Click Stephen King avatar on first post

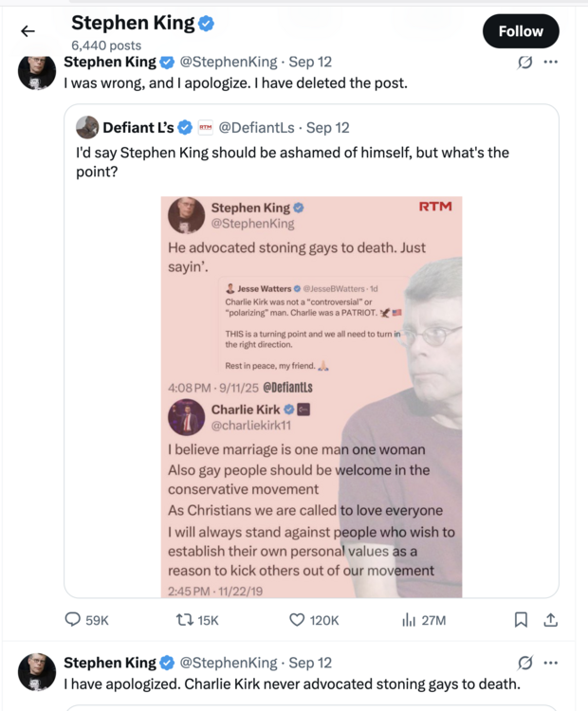tap(37, 72)
